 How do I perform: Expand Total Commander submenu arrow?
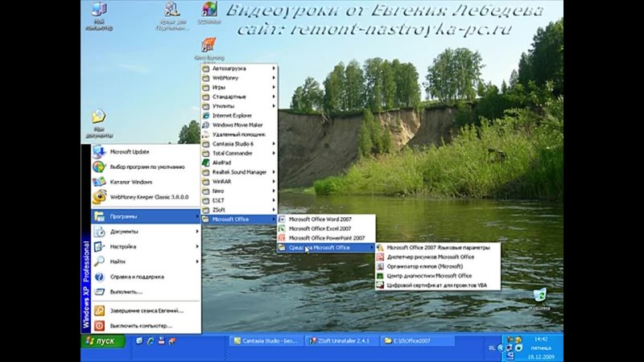point(274,154)
